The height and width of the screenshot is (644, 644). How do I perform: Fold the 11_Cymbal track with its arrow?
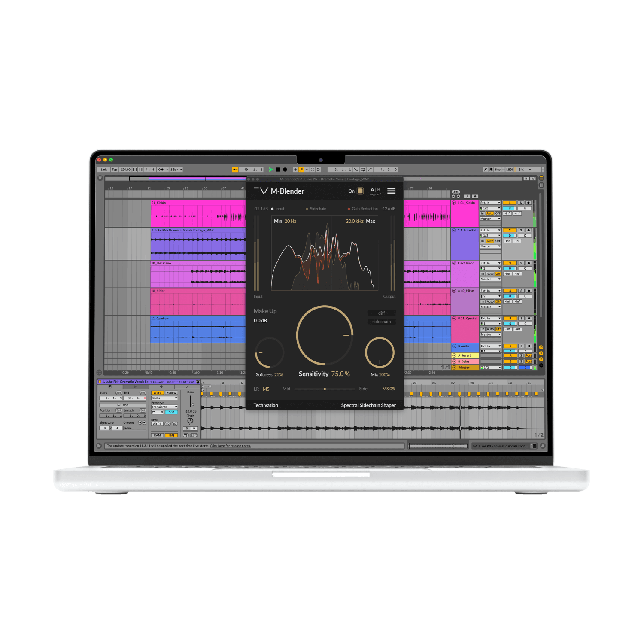pyautogui.click(x=454, y=319)
